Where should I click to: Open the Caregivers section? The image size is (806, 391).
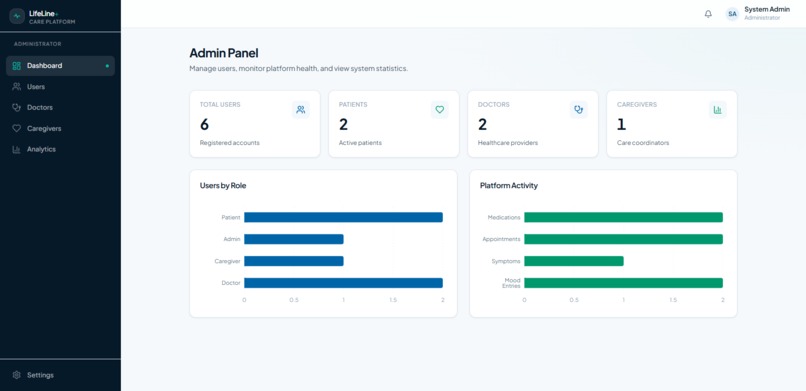coord(60,128)
